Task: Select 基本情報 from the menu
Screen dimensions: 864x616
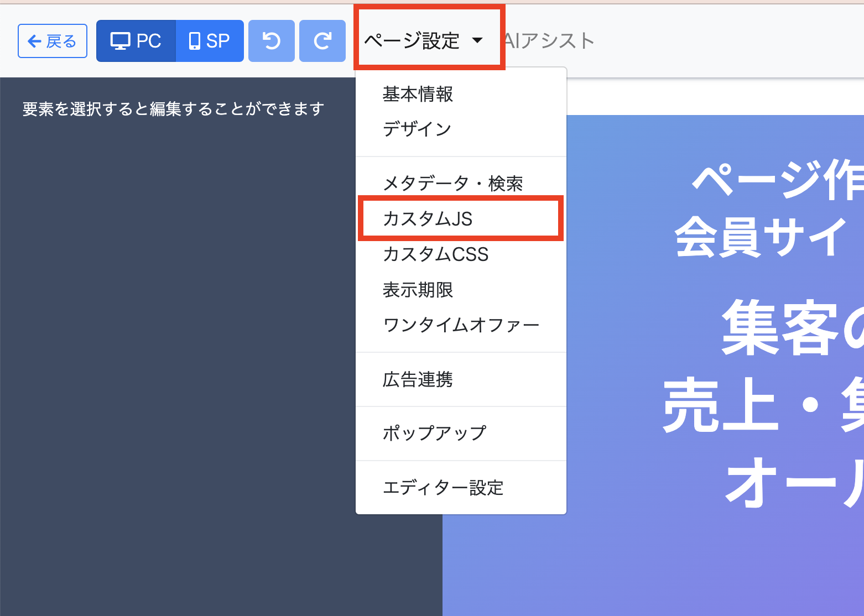Action: (x=418, y=94)
